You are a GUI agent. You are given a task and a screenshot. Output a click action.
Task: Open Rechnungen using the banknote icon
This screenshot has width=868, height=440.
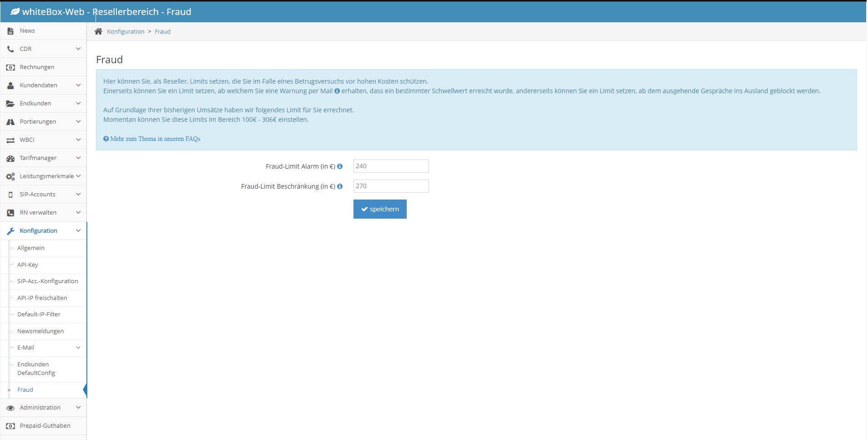tap(10, 67)
